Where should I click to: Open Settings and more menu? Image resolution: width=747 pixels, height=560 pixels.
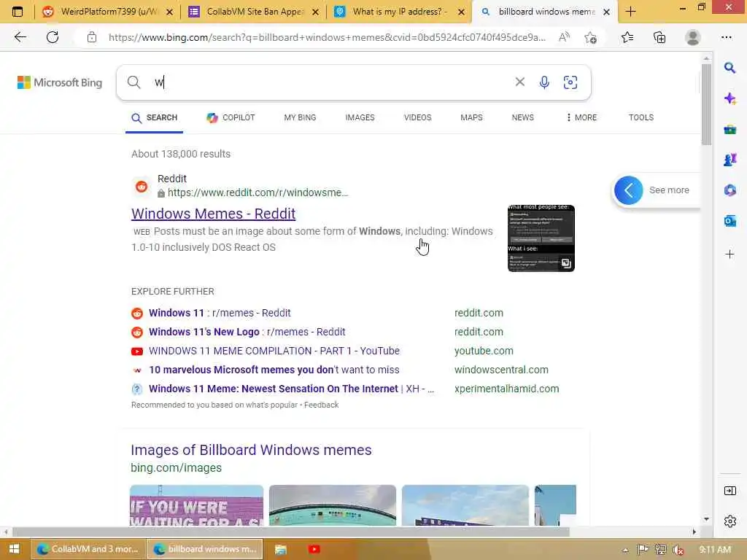click(726, 37)
